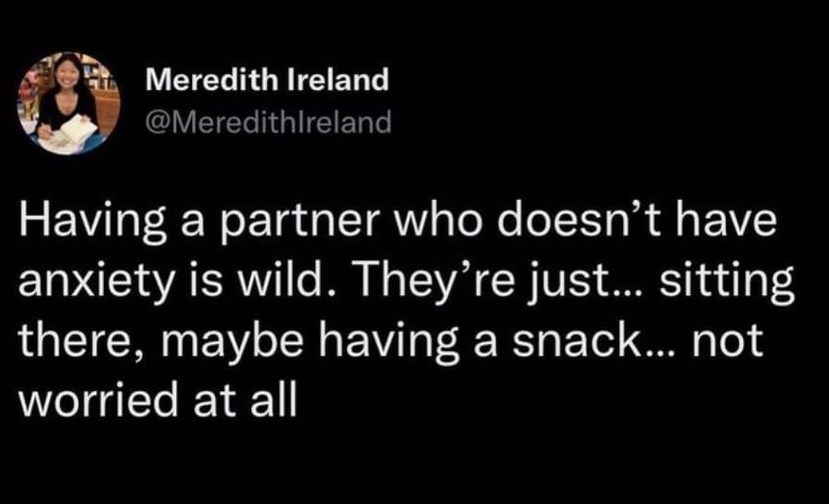Click the display name Meredith Ireland
This screenshot has height=504, width=829.
click(267, 81)
